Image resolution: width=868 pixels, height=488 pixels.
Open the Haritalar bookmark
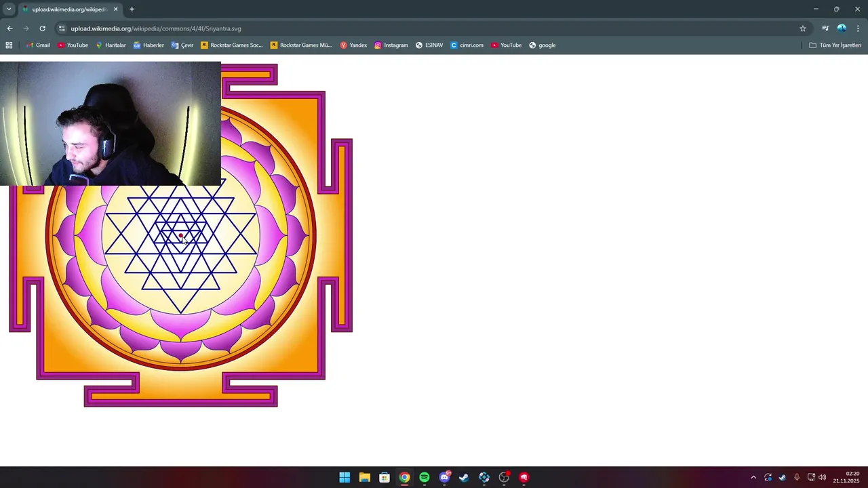(x=111, y=45)
